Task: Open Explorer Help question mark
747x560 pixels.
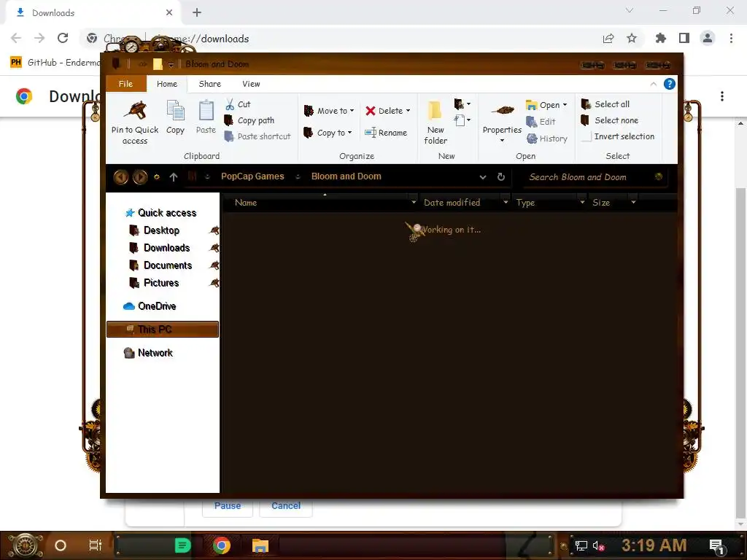Action: pyautogui.click(x=670, y=85)
